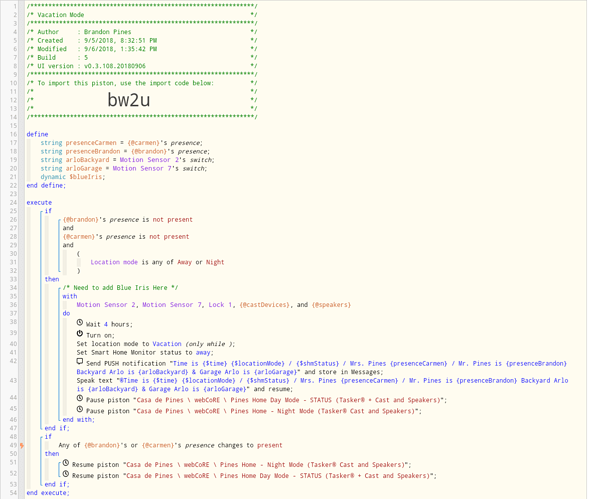Select condition "{@carmen}'s presence is not present"
The height and width of the screenshot is (499, 591).
coord(126,237)
